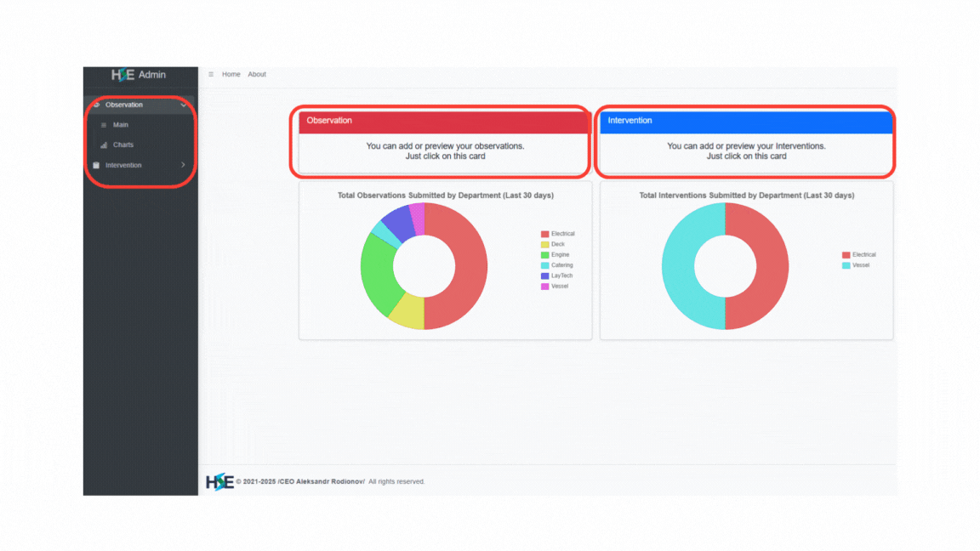The image size is (980, 551).
Task: Select the About menu item
Action: point(257,74)
